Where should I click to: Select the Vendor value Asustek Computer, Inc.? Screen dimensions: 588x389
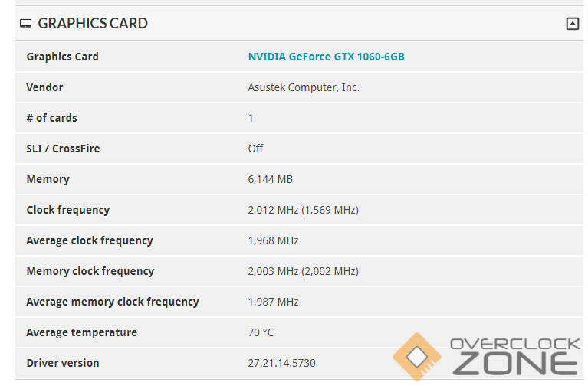pos(304,87)
